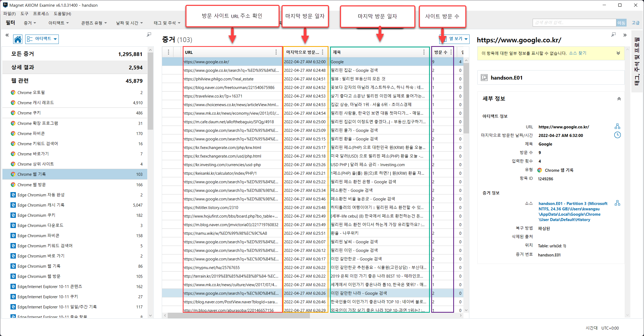The width and height of the screenshot is (644, 336).
Task: Pin the details panel on right
Action: click(x=613, y=35)
